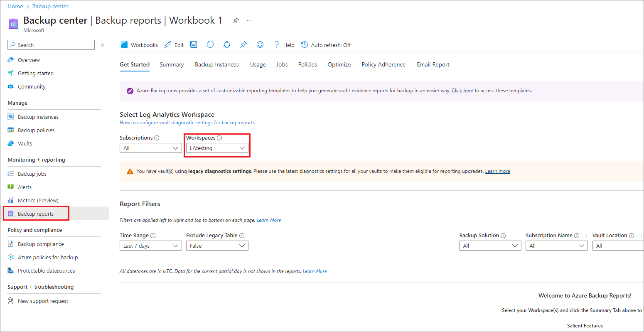Focus the Search box in the sidebar
644x332 pixels.
[x=51, y=45]
